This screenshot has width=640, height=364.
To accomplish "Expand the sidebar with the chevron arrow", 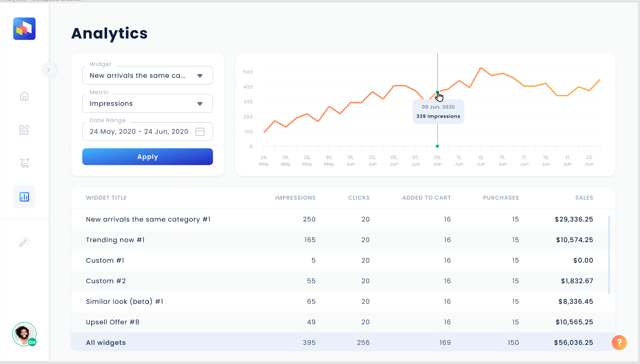I will 49,70.
